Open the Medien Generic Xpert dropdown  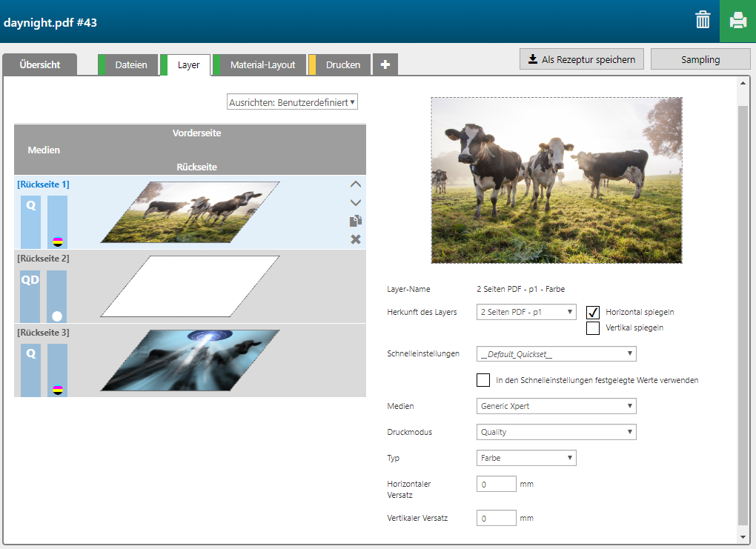(556, 406)
